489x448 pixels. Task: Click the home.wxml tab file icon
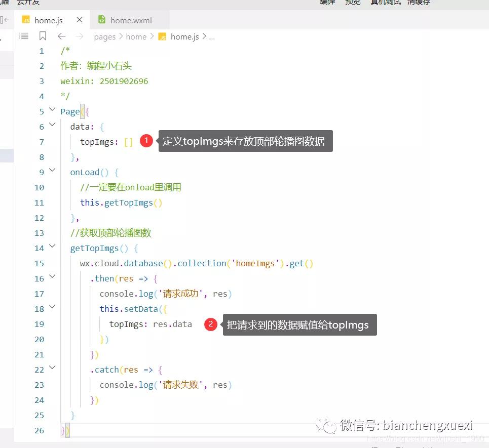102,20
